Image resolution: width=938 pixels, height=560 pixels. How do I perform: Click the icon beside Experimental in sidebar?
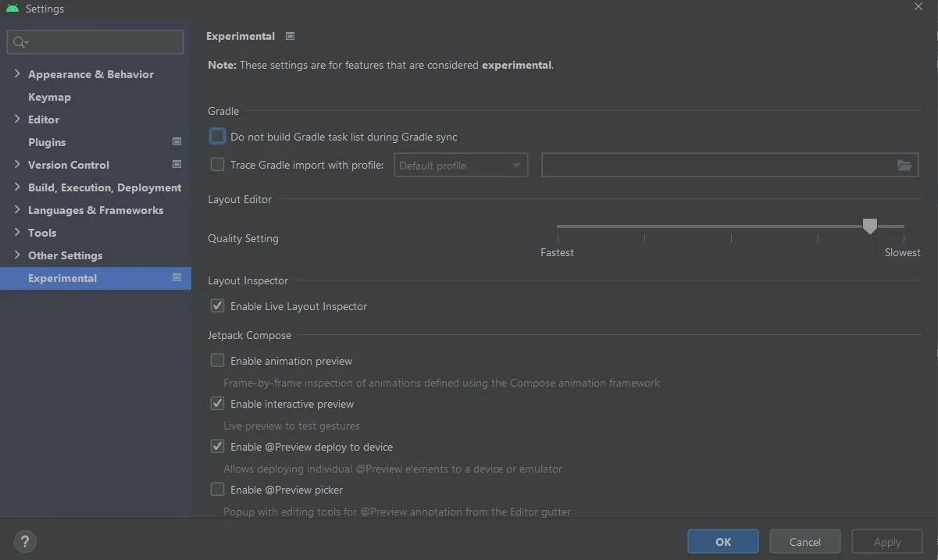tap(177, 278)
